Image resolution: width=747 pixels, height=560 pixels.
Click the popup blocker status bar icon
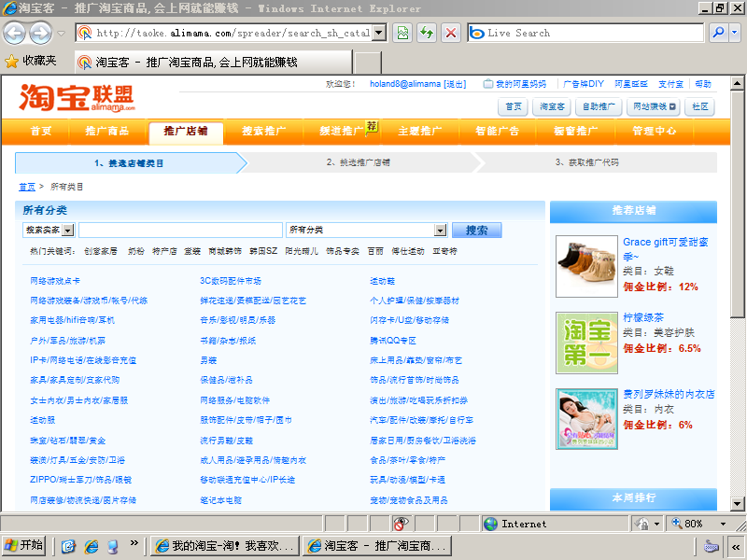[x=401, y=524]
